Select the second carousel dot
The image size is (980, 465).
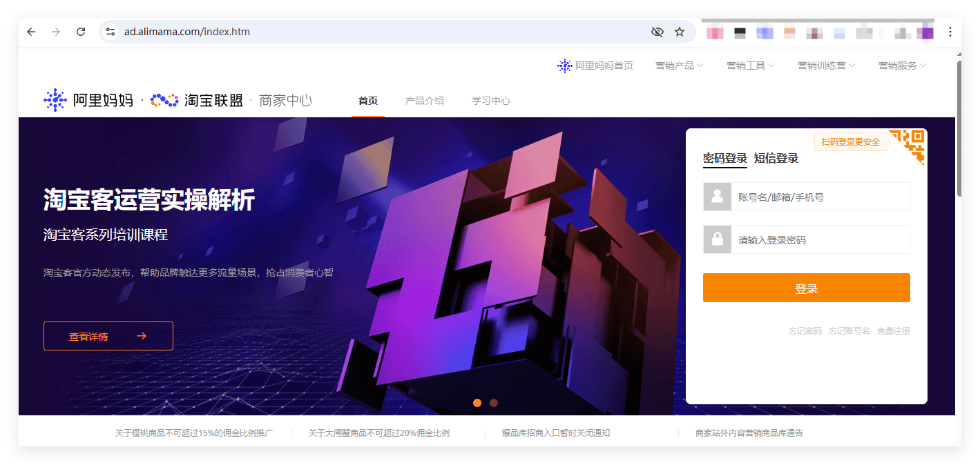(494, 403)
